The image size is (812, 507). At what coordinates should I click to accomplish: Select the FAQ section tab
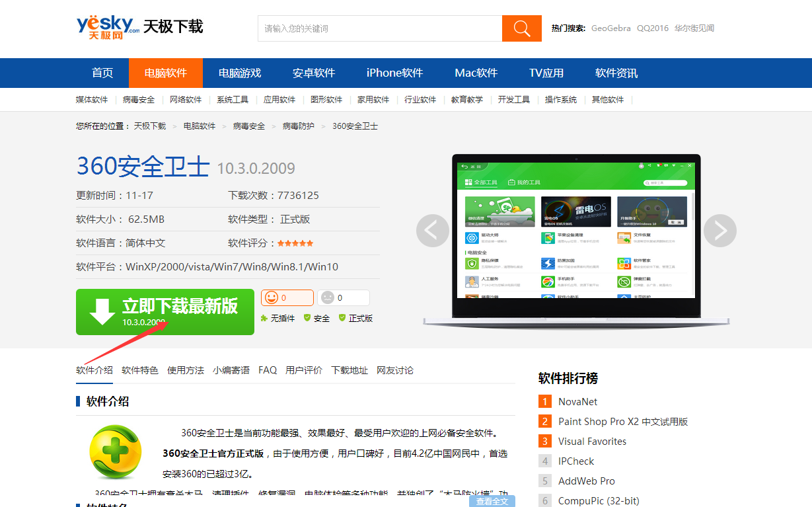coord(268,370)
